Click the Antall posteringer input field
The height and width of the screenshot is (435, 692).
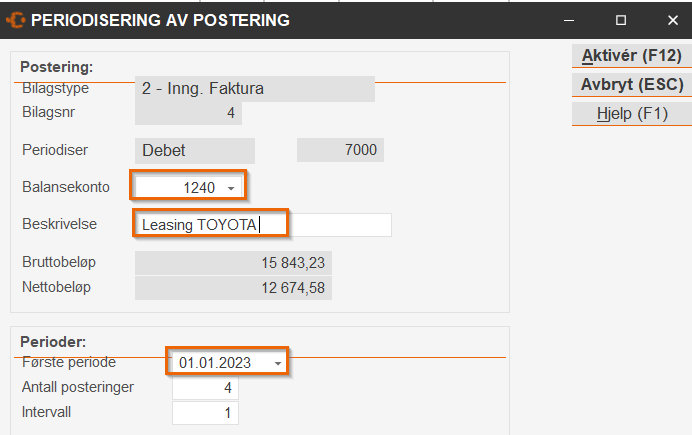coord(205,387)
